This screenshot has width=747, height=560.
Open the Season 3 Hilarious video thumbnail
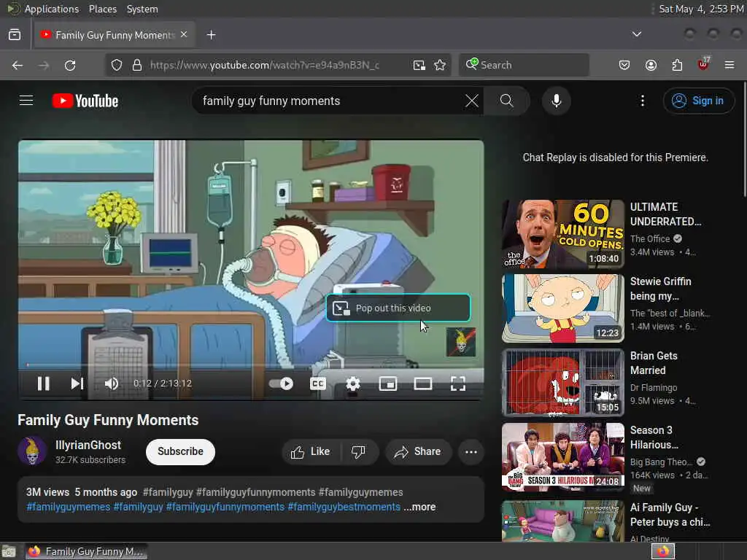562,457
